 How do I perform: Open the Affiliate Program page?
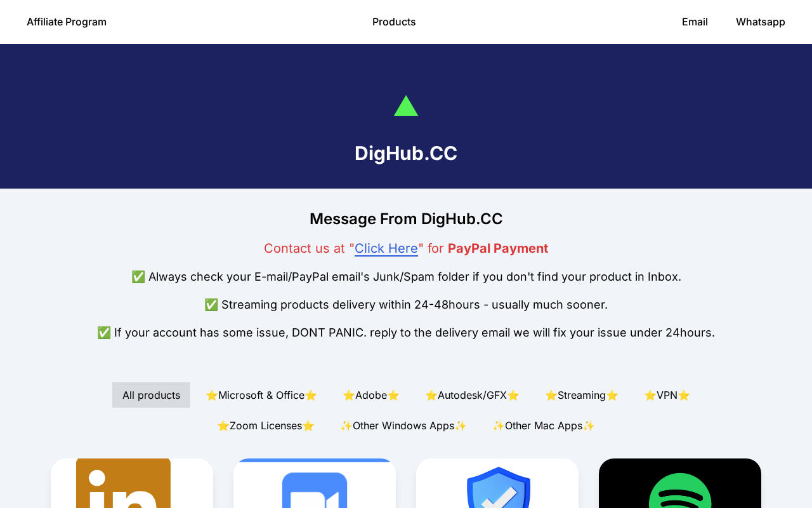(x=67, y=22)
